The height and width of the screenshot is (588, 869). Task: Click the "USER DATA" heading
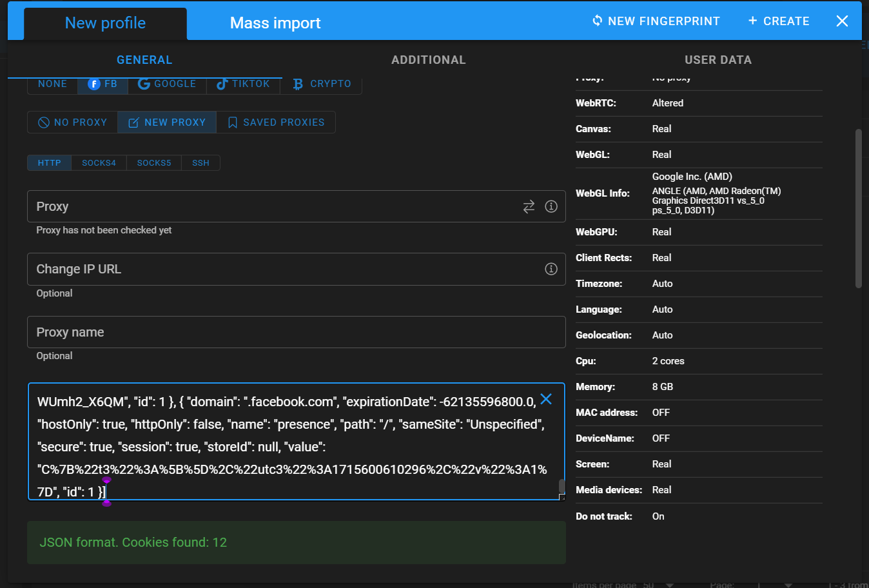point(718,60)
